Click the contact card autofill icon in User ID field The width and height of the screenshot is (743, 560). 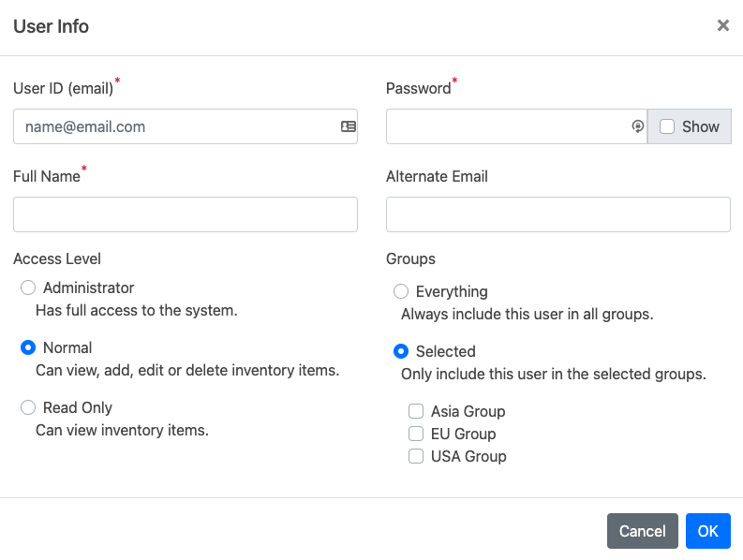coord(349,126)
